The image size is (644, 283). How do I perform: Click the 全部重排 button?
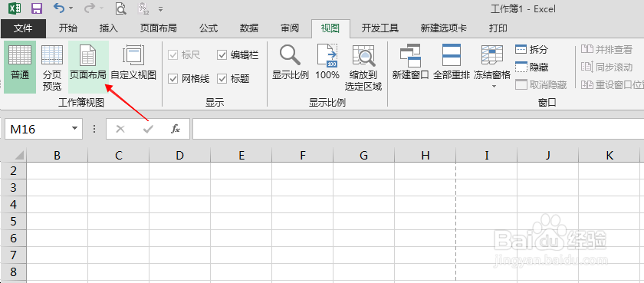[x=452, y=63]
